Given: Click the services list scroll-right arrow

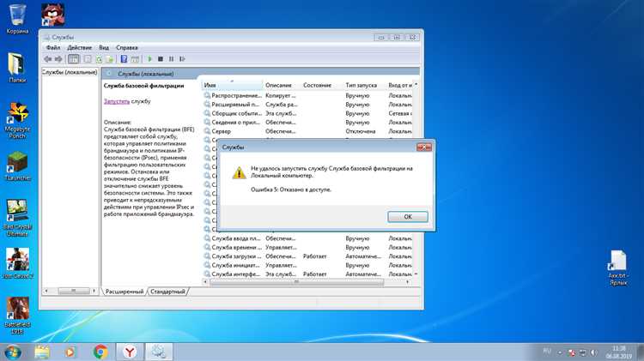Looking at the screenshot, I should click(x=407, y=282).
